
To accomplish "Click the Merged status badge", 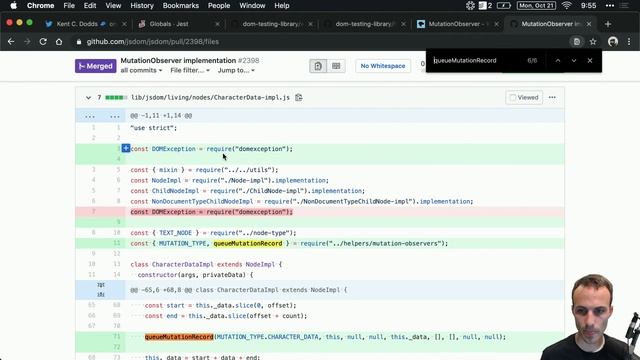I will coord(96,66).
